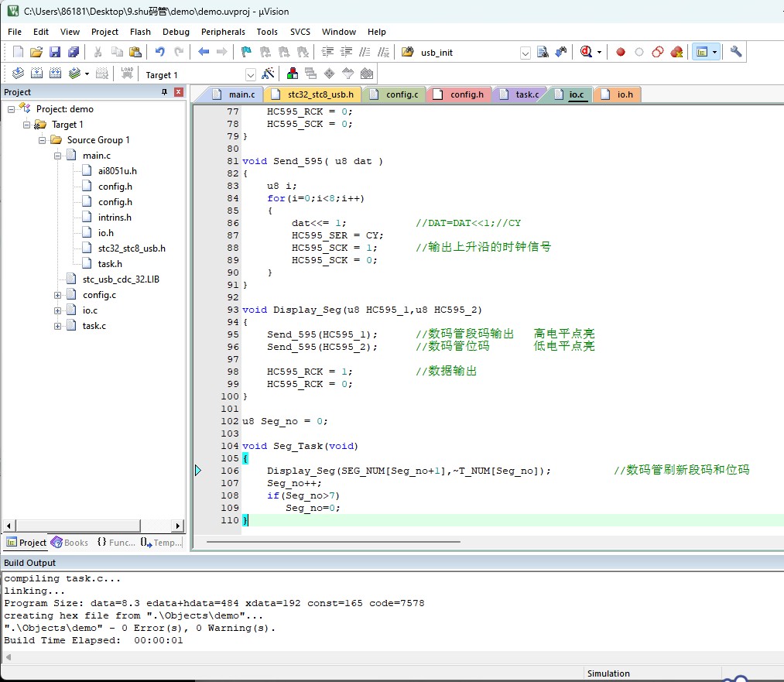The width and height of the screenshot is (784, 682).
Task: Toggle the Project panel auto-hide pin
Action: (164, 92)
